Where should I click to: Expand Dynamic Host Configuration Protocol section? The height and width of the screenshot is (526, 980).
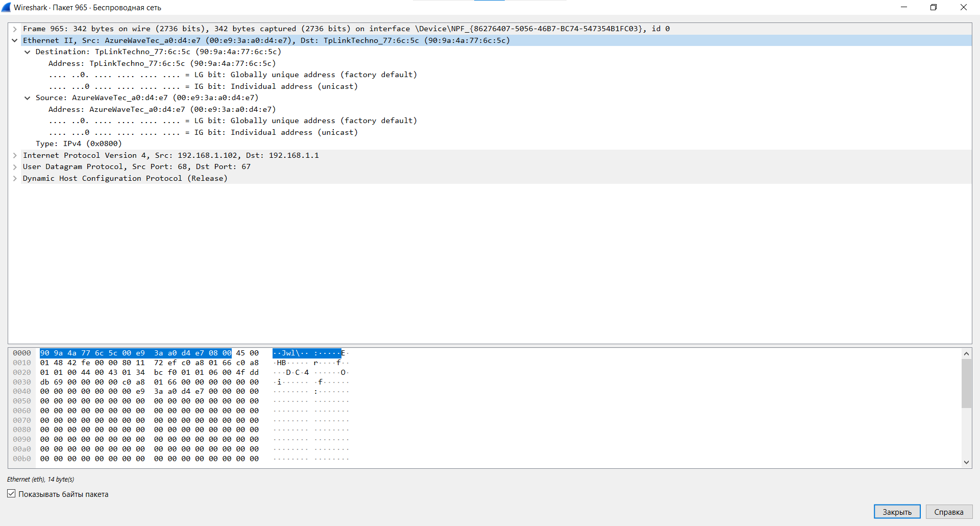(x=15, y=178)
